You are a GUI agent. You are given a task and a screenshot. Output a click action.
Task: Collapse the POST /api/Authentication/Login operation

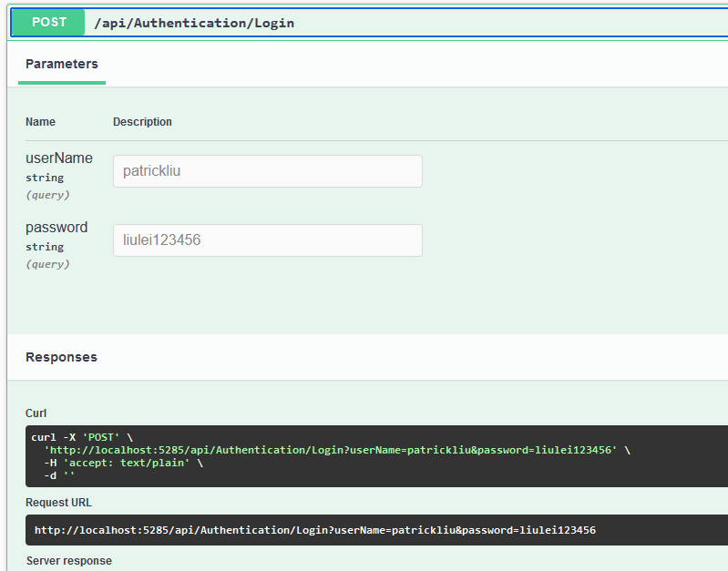[x=369, y=22]
